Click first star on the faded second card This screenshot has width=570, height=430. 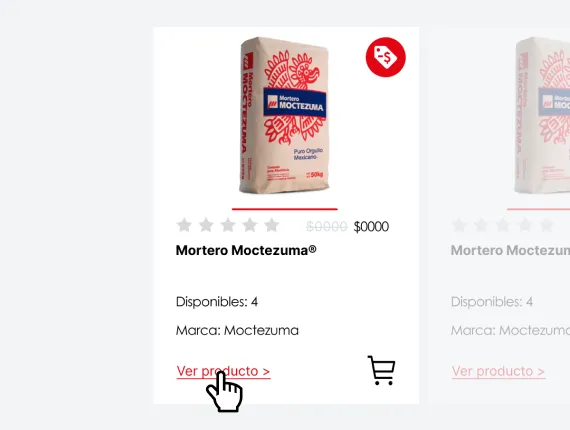point(459,225)
